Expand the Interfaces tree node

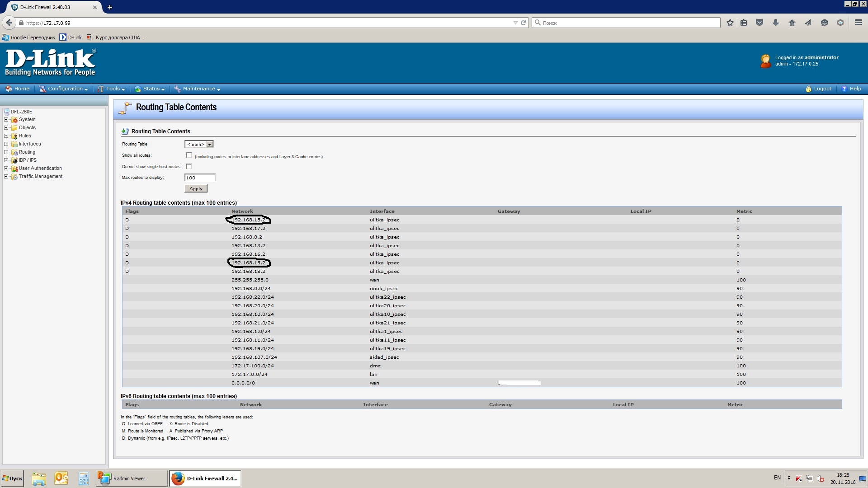point(6,144)
